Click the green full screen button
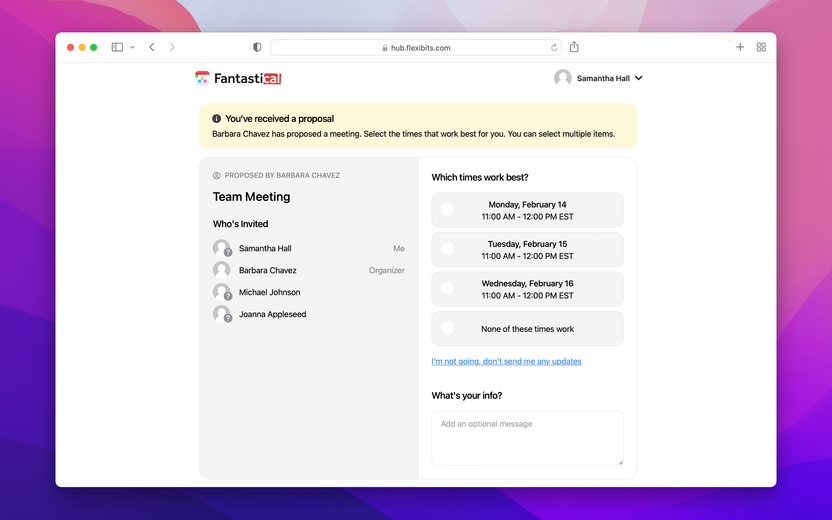The image size is (832, 520). 93,47
